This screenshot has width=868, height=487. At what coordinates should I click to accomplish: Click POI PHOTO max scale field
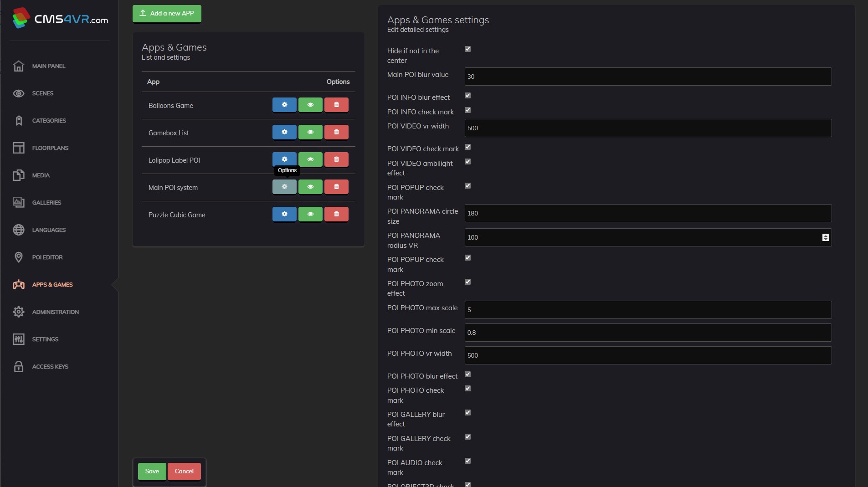pos(648,310)
